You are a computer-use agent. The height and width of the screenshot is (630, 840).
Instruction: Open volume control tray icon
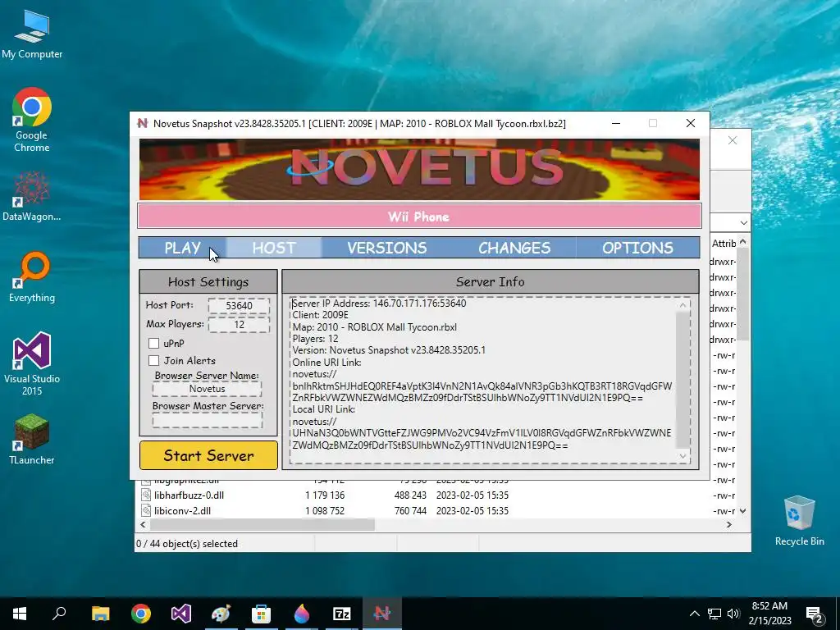[x=733, y=614]
